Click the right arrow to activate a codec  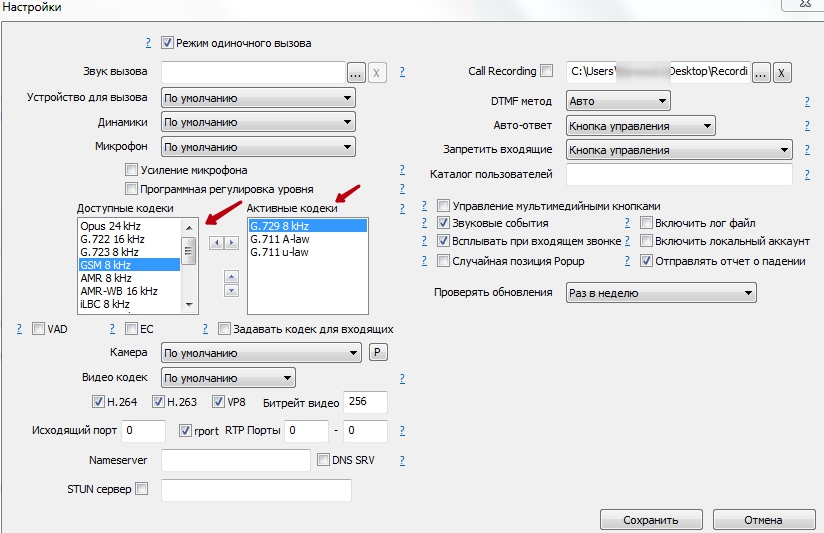229,243
